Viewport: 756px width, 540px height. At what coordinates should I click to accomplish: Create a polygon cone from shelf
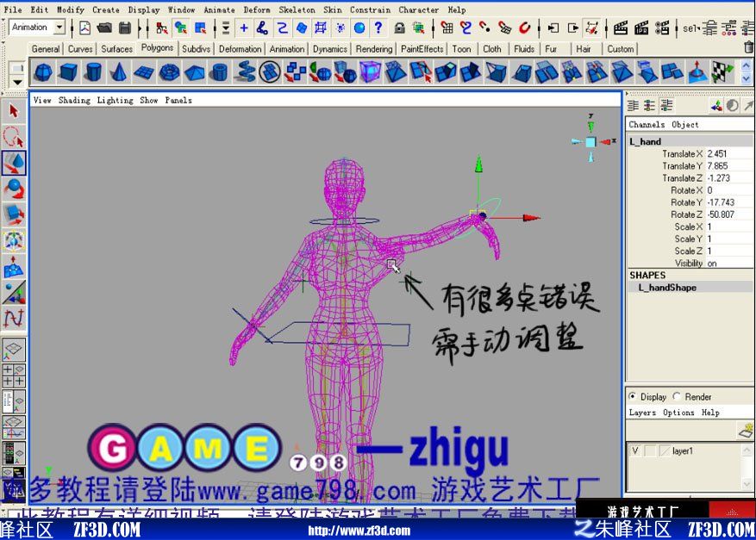tap(119, 72)
